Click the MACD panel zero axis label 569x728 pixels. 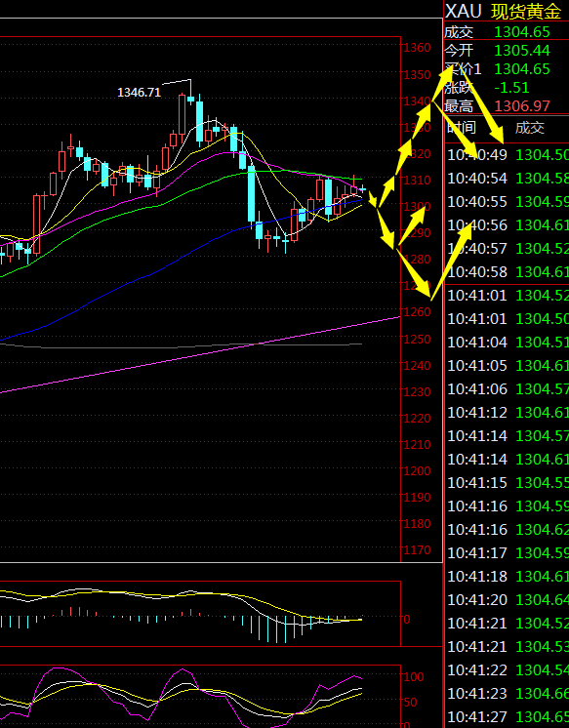[x=407, y=620]
